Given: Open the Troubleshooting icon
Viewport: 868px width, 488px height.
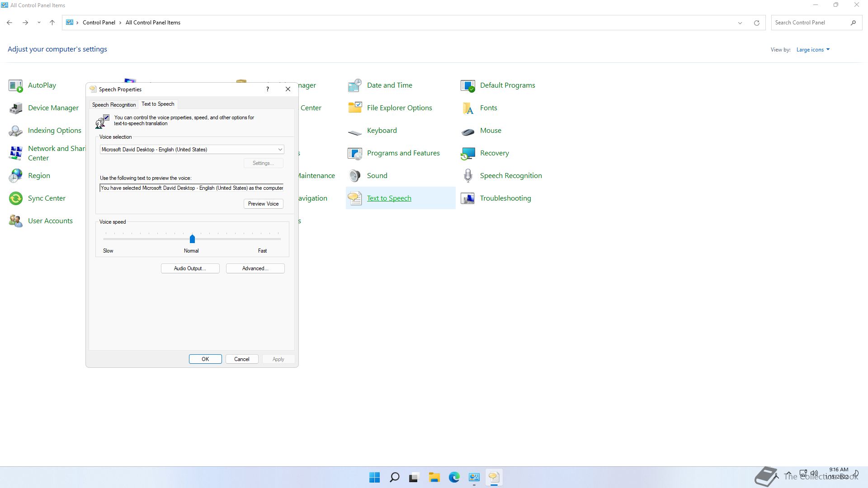Looking at the screenshot, I should [468, 198].
